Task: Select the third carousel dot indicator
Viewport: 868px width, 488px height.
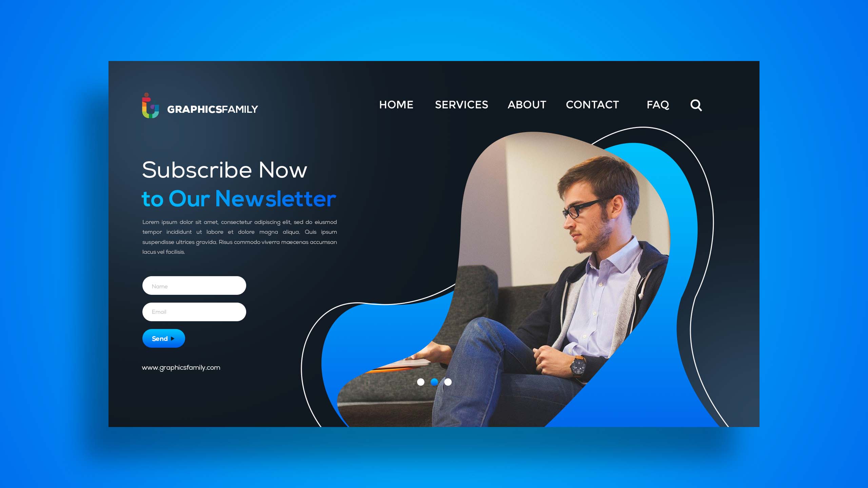Action: point(448,382)
